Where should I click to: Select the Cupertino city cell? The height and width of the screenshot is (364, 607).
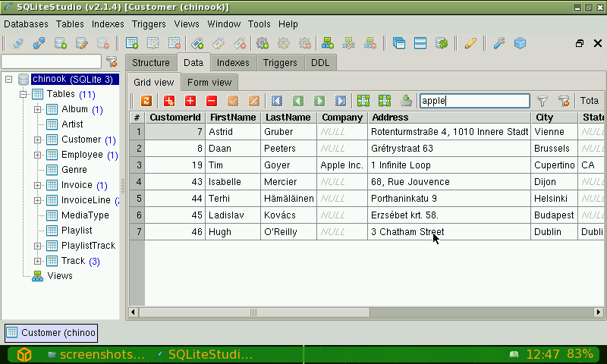pos(555,165)
